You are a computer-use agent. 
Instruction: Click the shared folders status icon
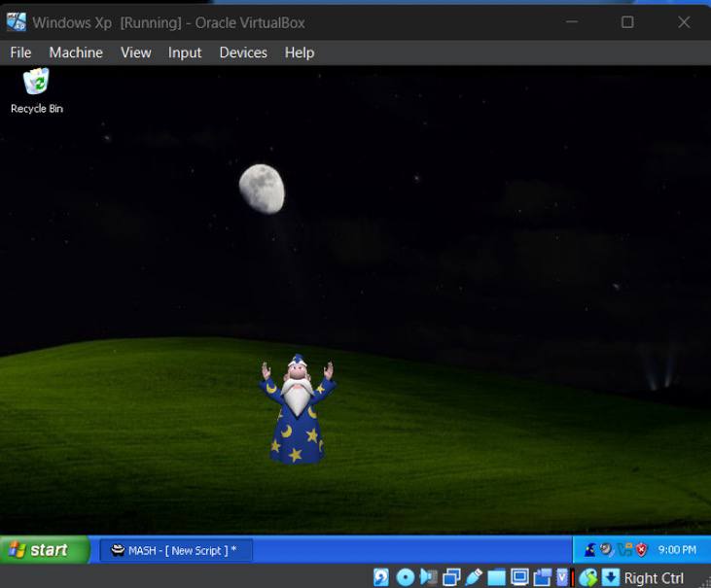pyautogui.click(x=496, y=577)
